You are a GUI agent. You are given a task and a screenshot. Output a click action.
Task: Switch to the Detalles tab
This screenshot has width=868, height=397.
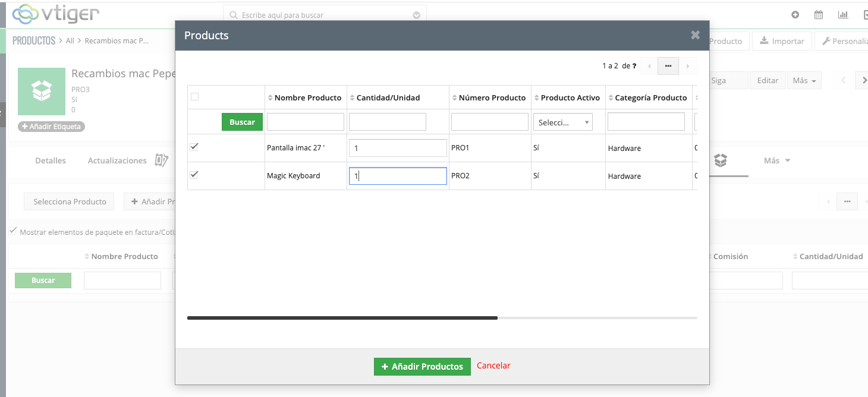(51, 160)
